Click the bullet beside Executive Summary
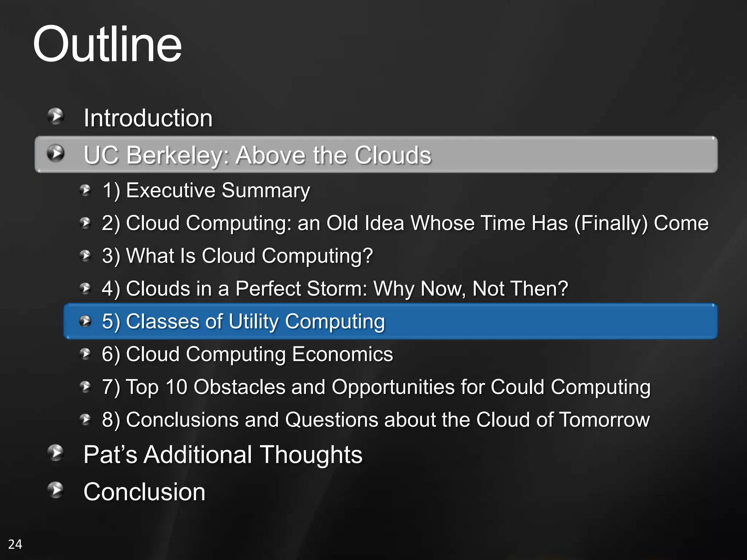The width and height of the screenshot is (747, 560). tap(85, 190)
